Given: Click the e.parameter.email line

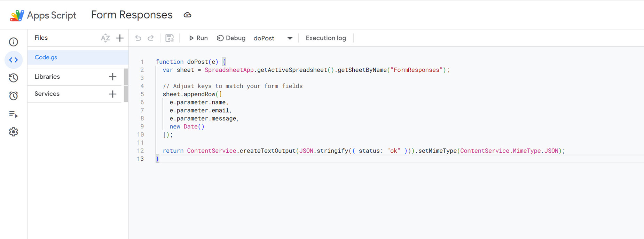Looking at the screenshot, I should (x=201, y=110).
